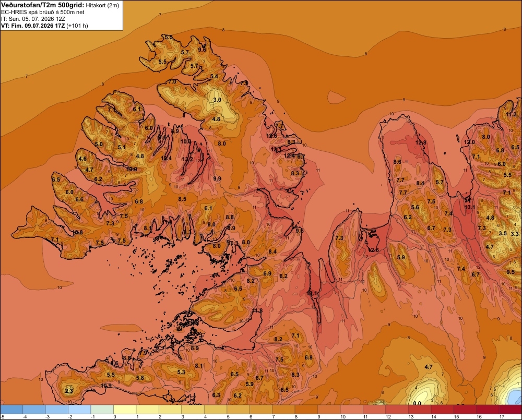Pick the legend swatch between 10 and 11
The height and width of the screenshot is (420, 522).
[351, 410]
